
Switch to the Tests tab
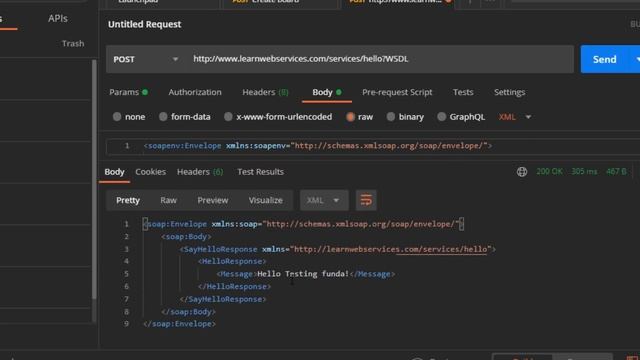point(463,92)
